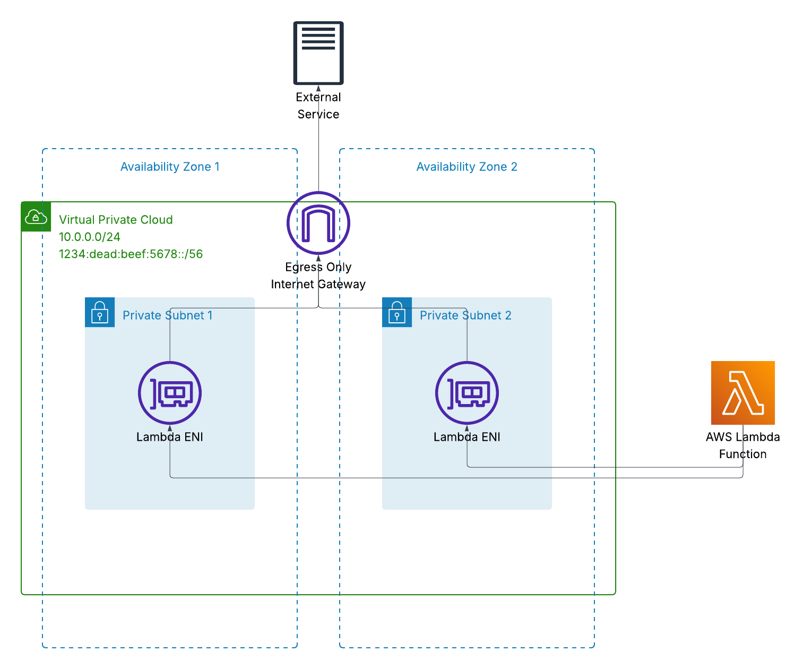
Task: Click the Private Subnet 1 label
Action: 168,315
